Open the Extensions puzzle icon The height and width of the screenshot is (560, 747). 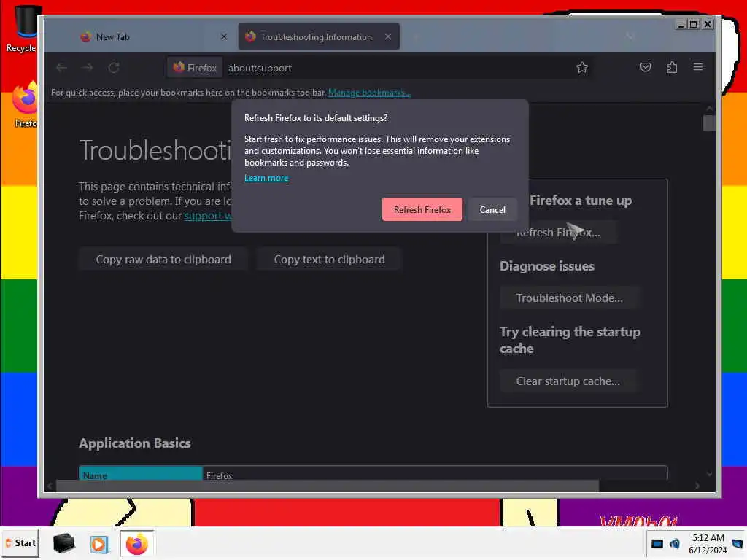[672, 67]
